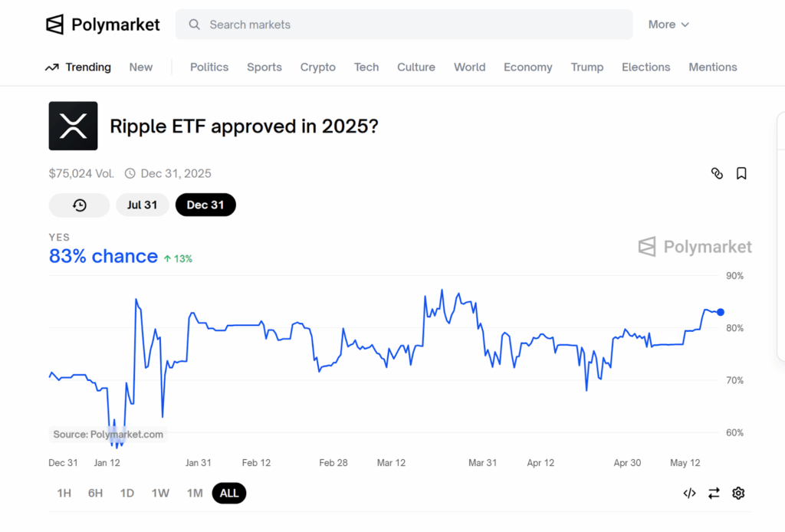Image resolution: width=785 pixels, height=532 pixels.
Task: Expand the More dropdown menu
Action: [x=668, y=25]
